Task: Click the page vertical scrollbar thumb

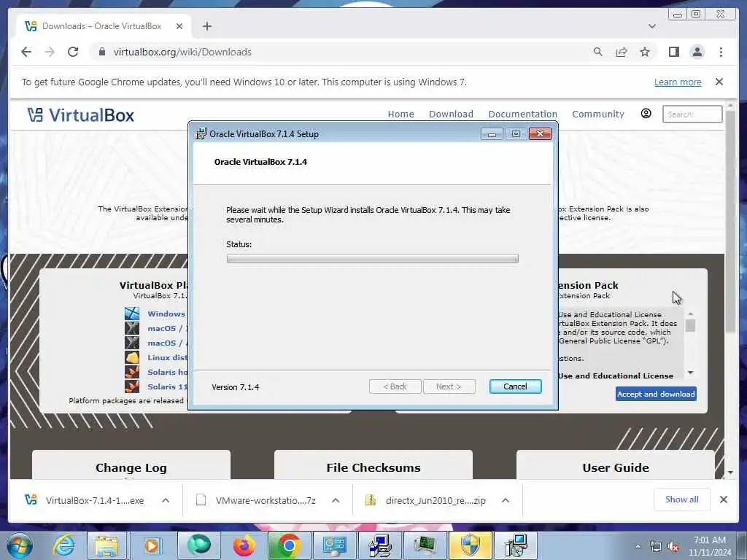Action: [x=730, y=222]
